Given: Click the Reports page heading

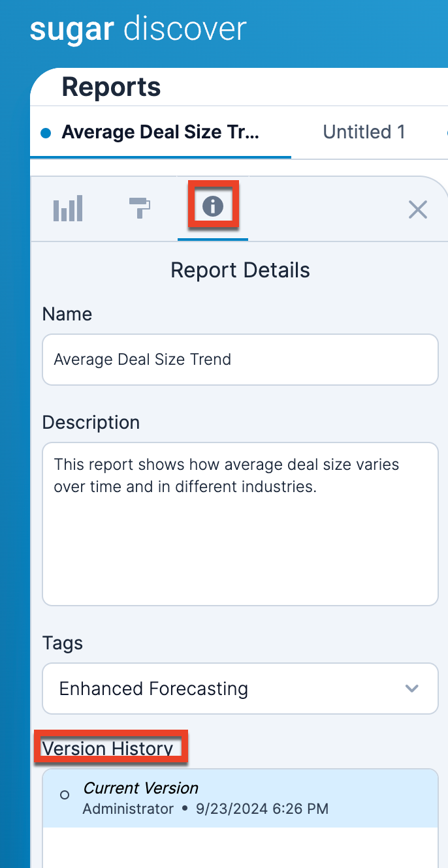Looking at the screenshot, I should (111, 87).
